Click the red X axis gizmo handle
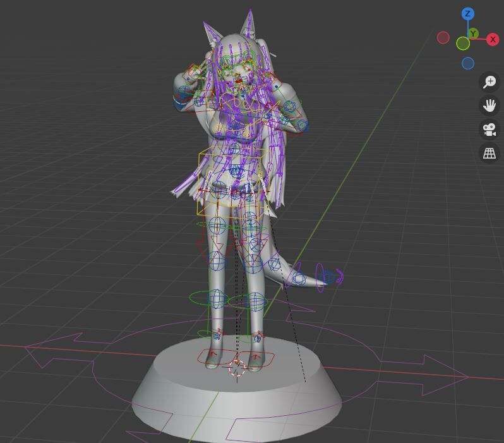 tap(493, 40)
